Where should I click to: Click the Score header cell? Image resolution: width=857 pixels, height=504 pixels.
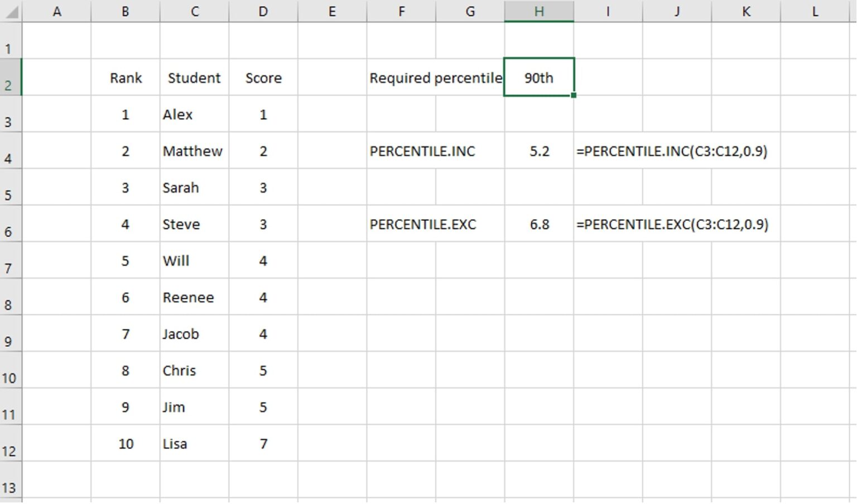[x=263, y=78]
